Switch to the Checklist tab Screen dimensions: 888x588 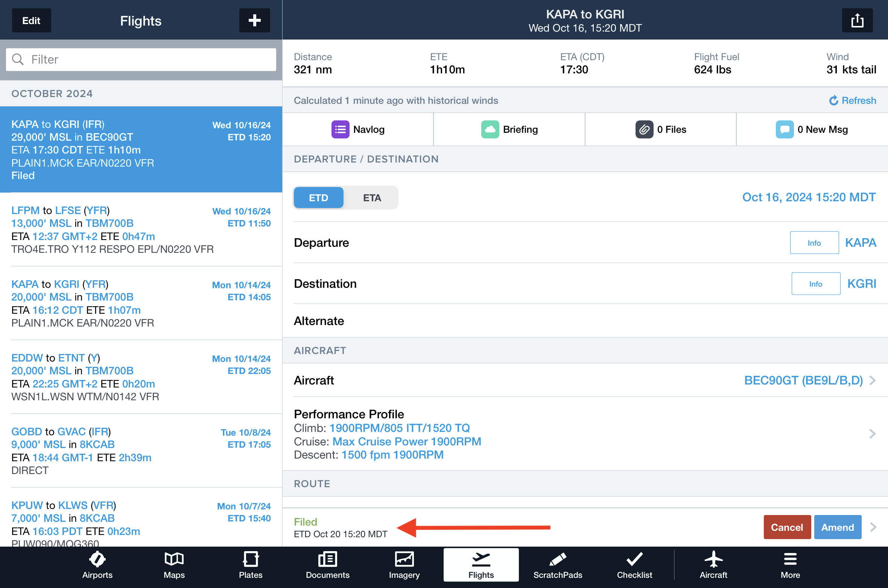(634, 565)
